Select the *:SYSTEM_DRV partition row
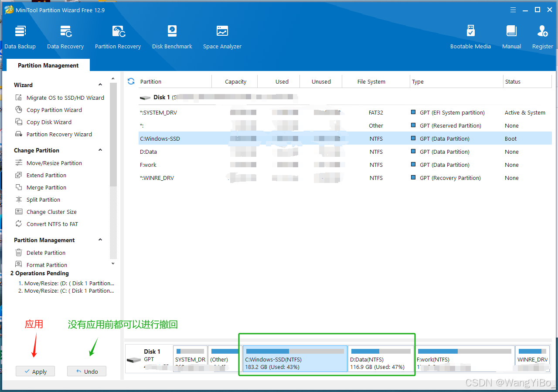Viewport: 558px width, 392px height. pos(345,112)
